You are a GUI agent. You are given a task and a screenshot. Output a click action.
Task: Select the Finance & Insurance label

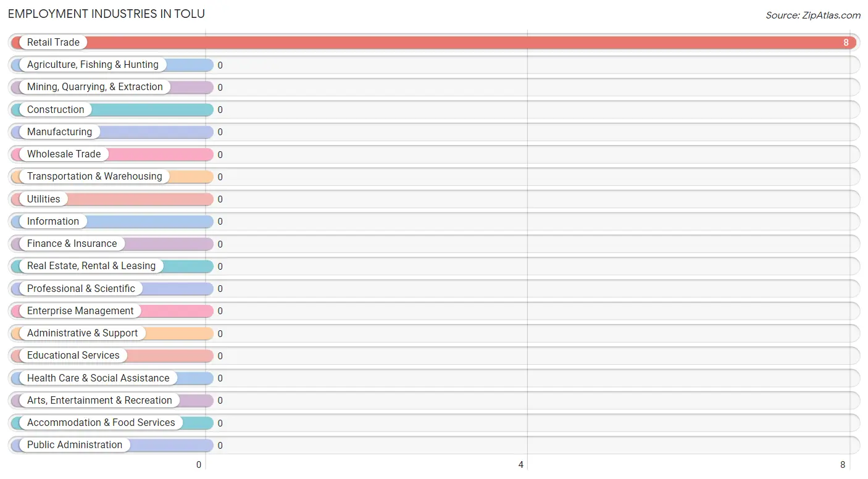click(x=72, y=244)
